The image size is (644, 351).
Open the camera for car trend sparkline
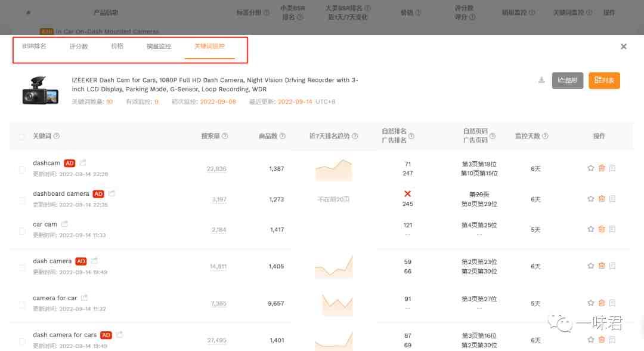(x=338, y=304)
